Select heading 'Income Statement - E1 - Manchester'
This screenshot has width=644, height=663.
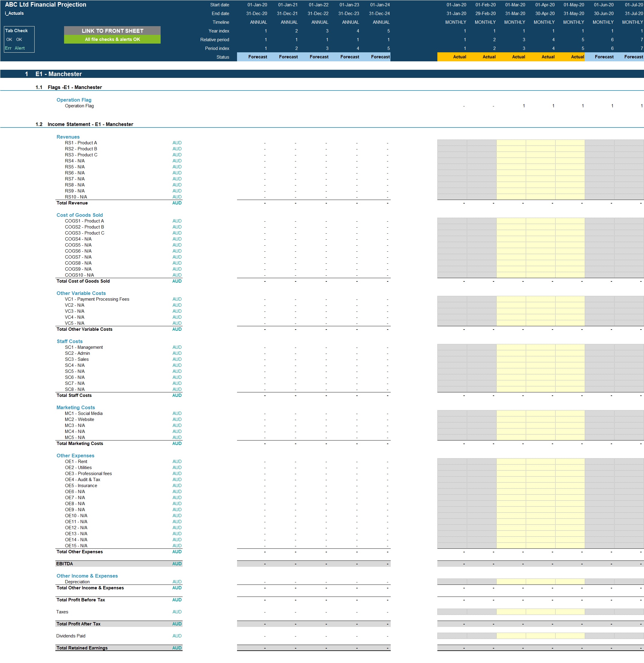click(x=90, y=124)
